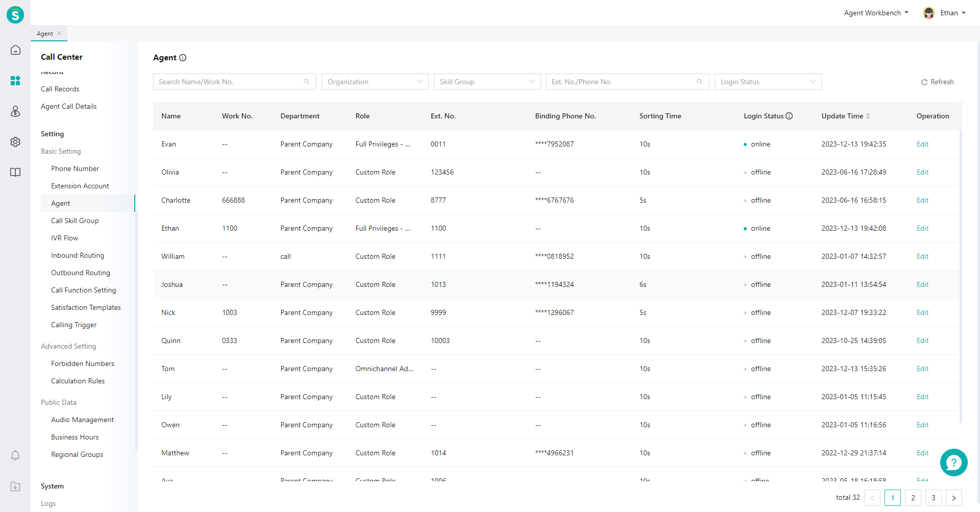This screenshot has width=980, height=512.
Task: Open the home icon in left rail
Action: (15, 50)
